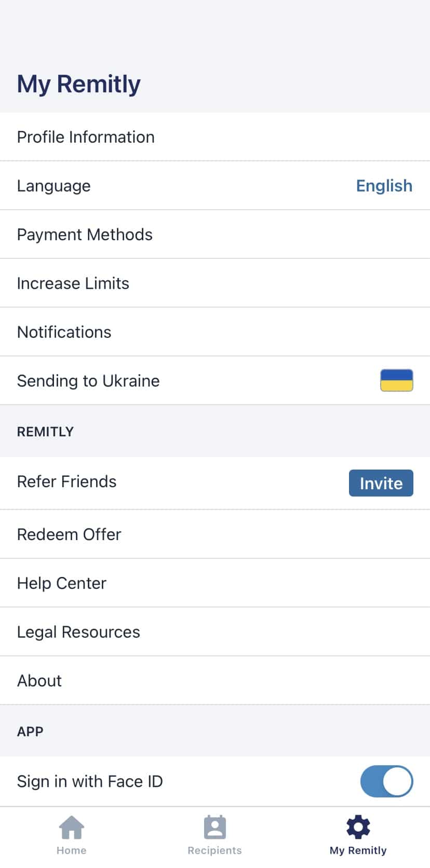The height and width of the screenshot is (868, 430).
Task: Click the Invite button
Action: [381, 483]
